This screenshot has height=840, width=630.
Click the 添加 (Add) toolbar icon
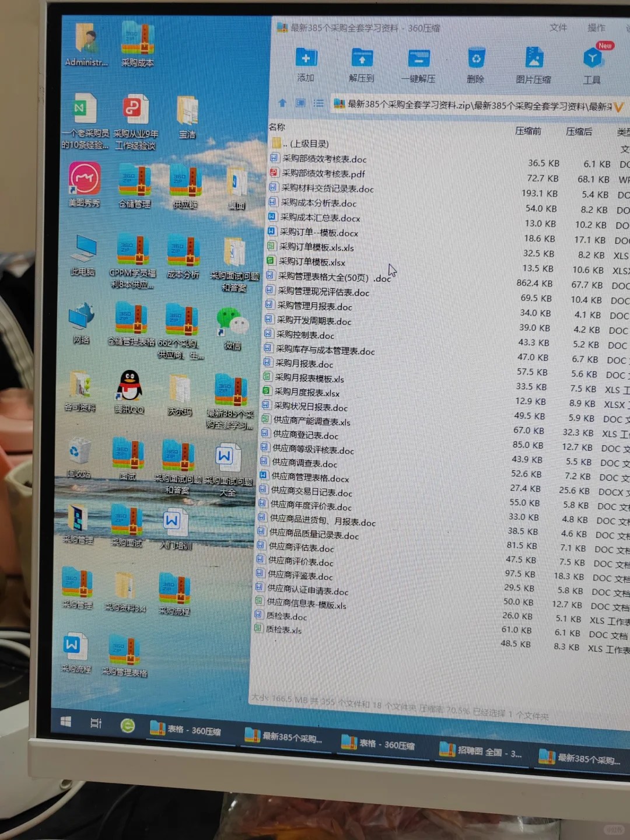tap(306, 64)
